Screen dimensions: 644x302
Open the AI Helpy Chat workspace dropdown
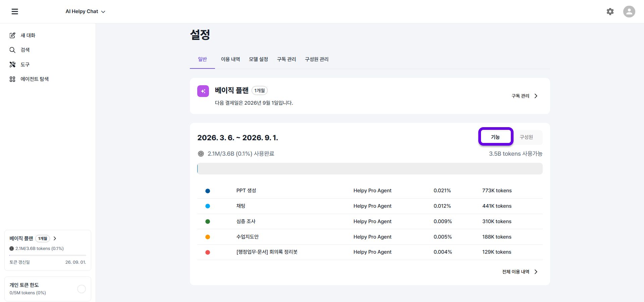click(86, 11)
